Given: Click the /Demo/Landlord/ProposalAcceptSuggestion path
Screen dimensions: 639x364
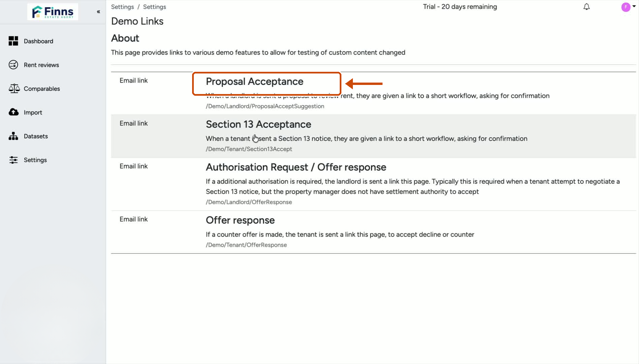Looking at the screenshot, I should pos(265,106).
